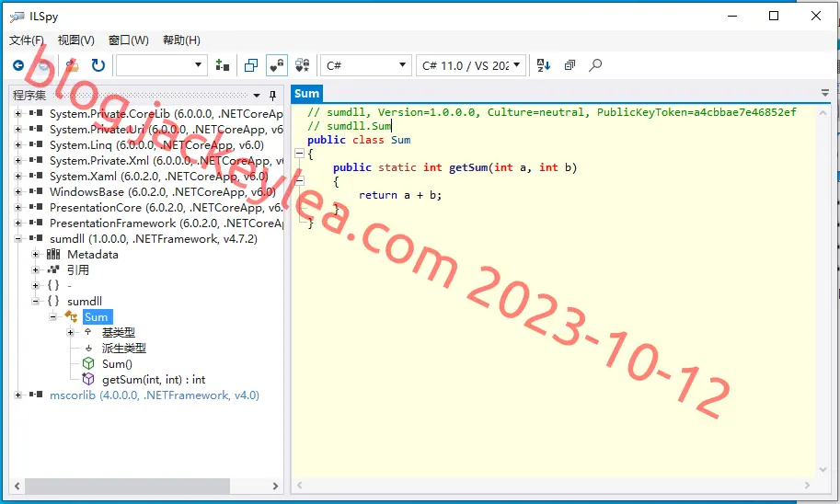Click the Back navigation arrow icon
The height and width of the screenshot is (504, 840).
[x=18, y=65]
